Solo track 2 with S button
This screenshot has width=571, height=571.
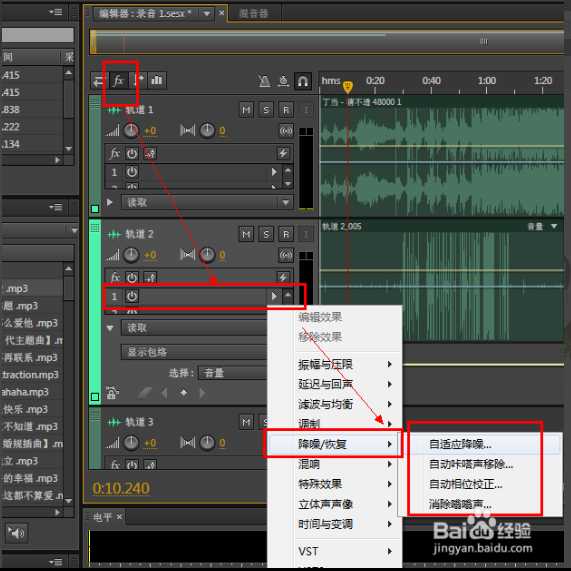coord(266,234)
